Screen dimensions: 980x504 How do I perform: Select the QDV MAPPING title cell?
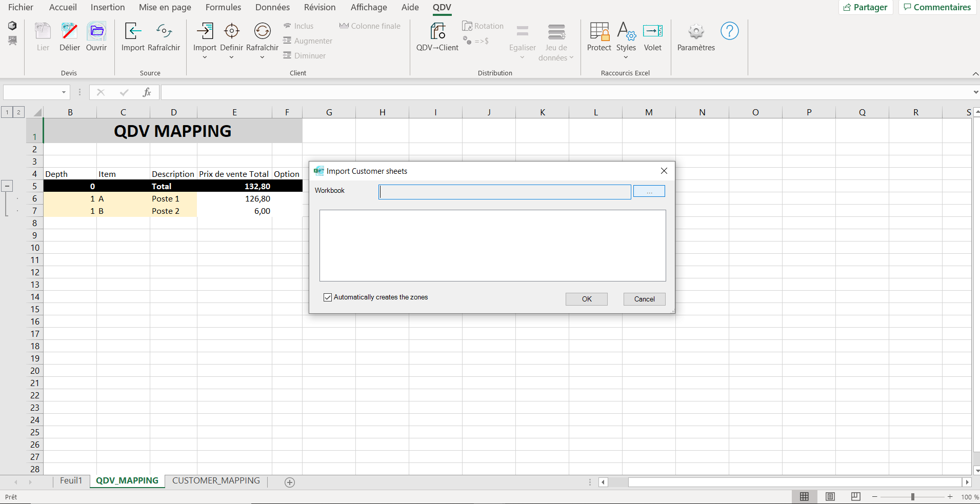click(x=173, y=131)
